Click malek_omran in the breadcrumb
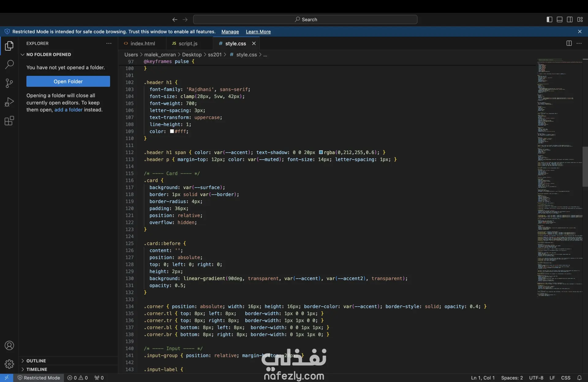The width and height of the screenshot is (588, 382). pyautogui.click(x=160, y=55)
